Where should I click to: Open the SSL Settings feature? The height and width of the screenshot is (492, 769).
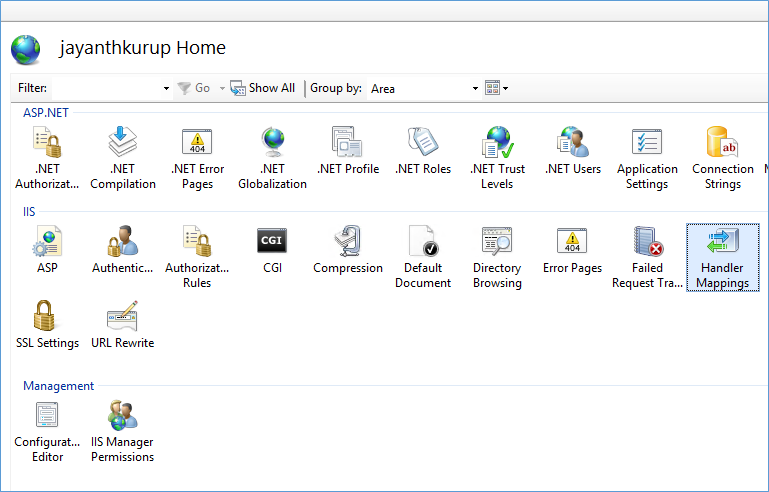pos(47,324)
